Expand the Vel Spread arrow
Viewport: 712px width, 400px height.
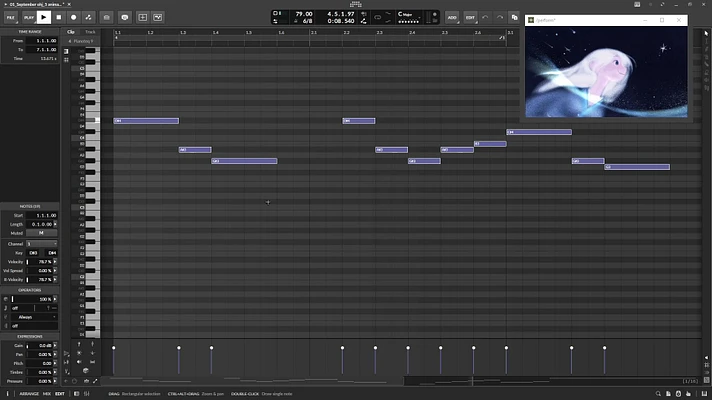[55, 271]
